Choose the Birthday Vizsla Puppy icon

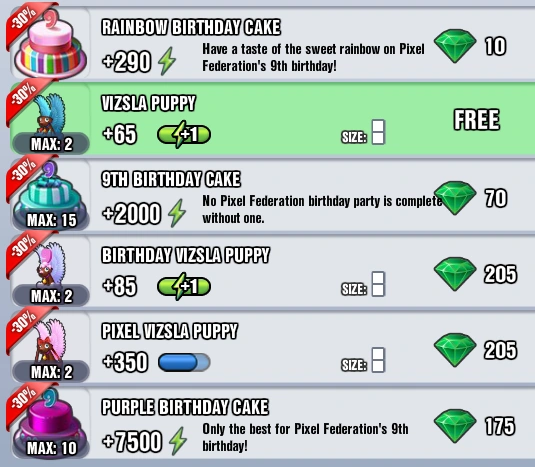point(51,264)
